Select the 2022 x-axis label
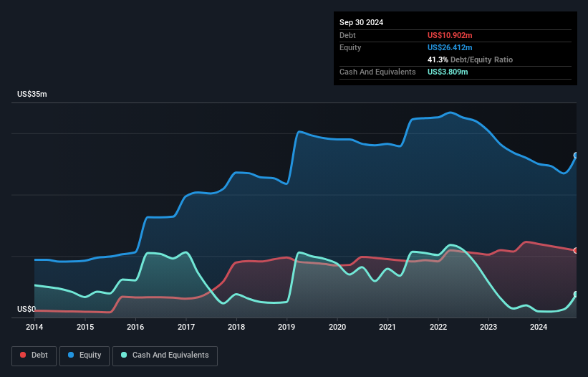The width and height of the screenshot is (588, 377). pos(438,327)
